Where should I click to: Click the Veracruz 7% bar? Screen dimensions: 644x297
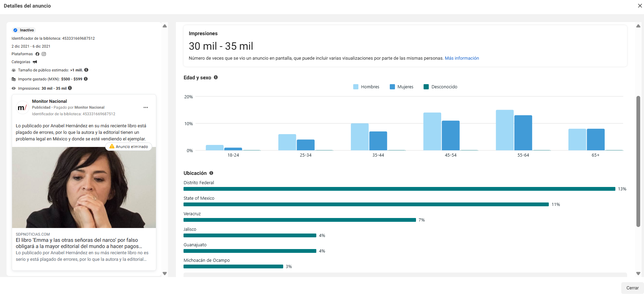coord(300,220)
